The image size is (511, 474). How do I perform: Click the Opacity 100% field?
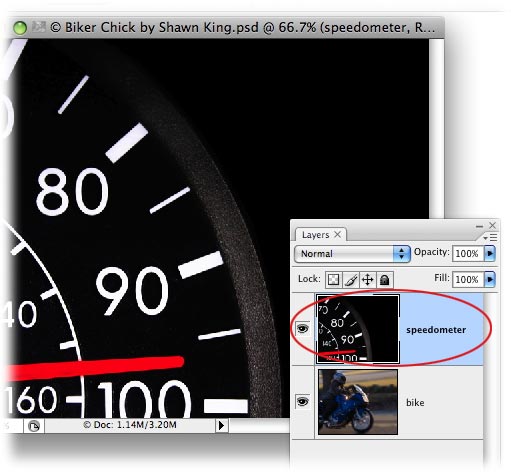(468, 254)
